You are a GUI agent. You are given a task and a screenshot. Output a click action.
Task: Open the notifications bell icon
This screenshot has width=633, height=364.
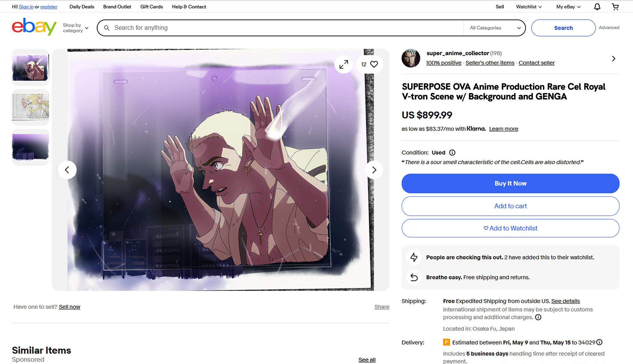click(597, 7)
